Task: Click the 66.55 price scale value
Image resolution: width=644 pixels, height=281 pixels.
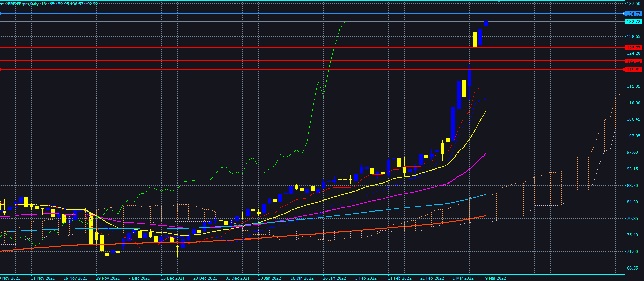Action: point(633,268)
